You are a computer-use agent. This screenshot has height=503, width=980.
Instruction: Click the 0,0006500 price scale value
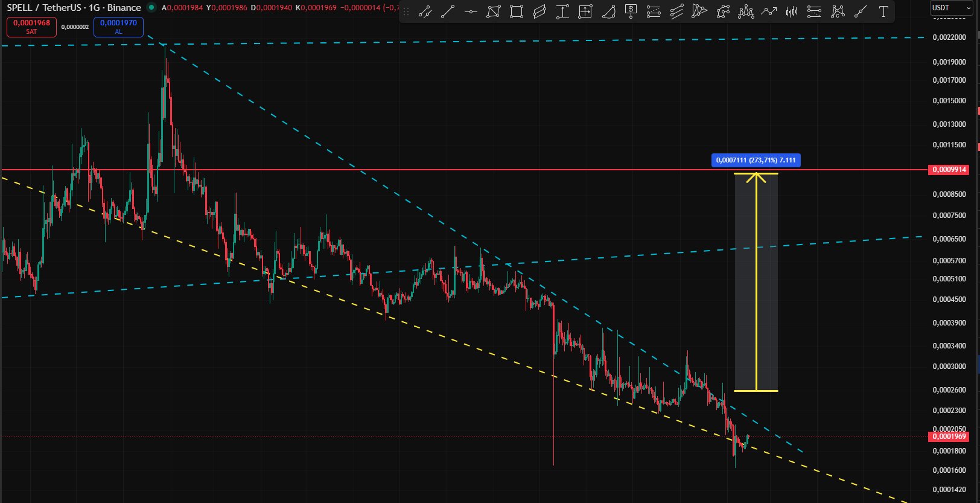[x=949, y=239]
